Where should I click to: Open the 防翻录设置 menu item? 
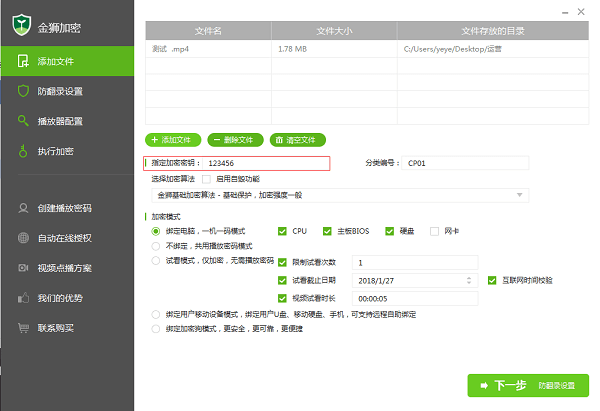(x=67, y=91)
